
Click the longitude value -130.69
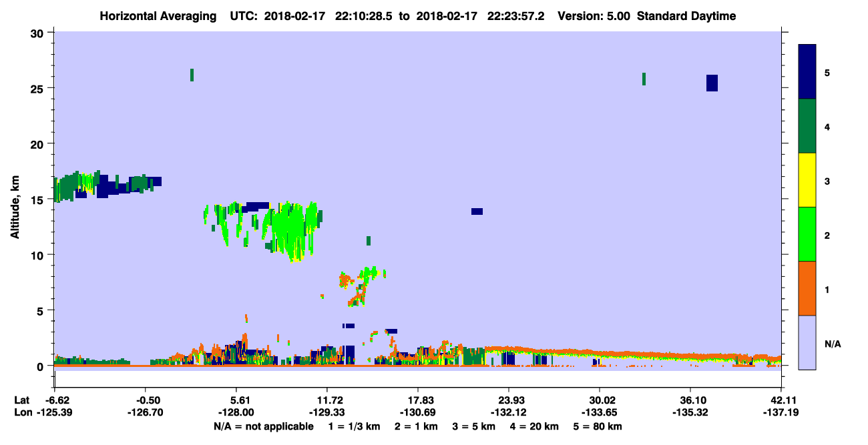(418, 412)
